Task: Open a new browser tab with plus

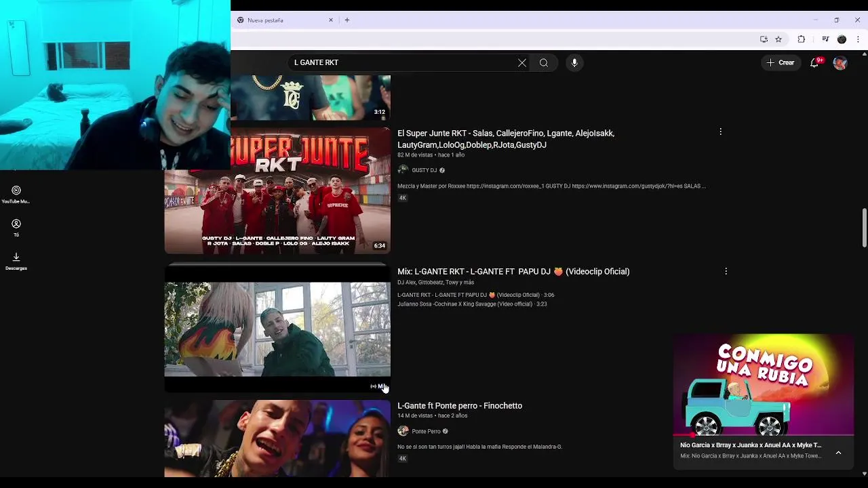Action: click(x=347, y=20)
